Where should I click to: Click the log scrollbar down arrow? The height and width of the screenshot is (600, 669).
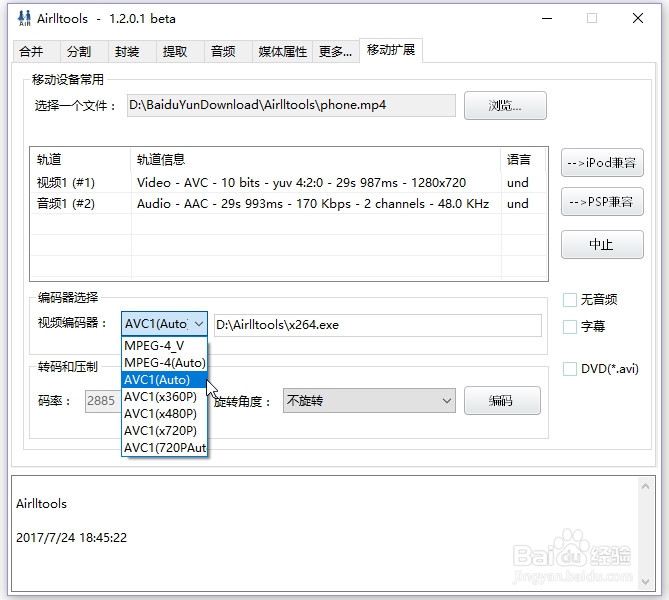pos(645,582)
